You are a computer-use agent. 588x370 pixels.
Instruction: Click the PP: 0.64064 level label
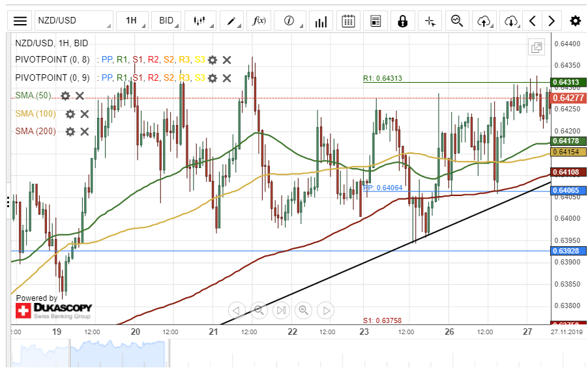tap(383, 188)
